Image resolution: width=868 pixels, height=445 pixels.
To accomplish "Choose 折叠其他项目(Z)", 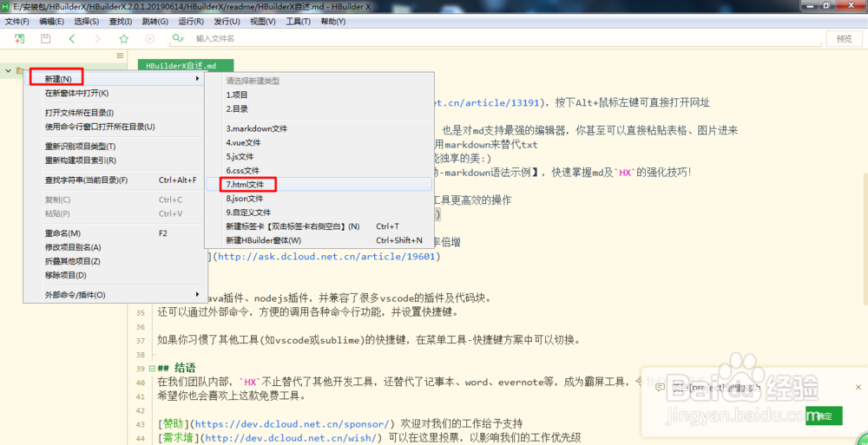I will click(114, 261).
